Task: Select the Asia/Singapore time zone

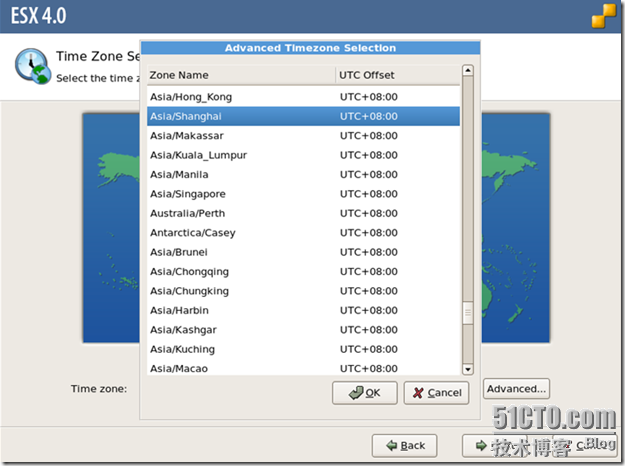Action: pyautogui.click(x=303, y=194)
